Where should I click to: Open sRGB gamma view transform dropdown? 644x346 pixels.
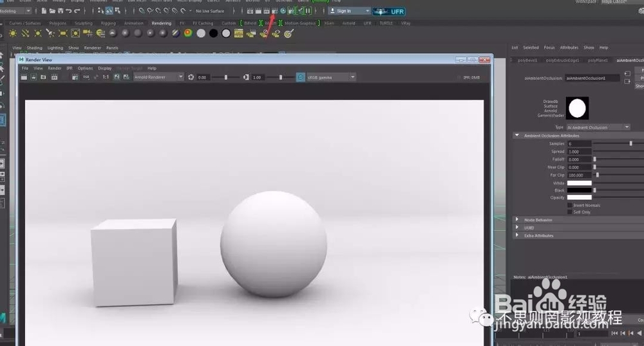coord(330,77)
